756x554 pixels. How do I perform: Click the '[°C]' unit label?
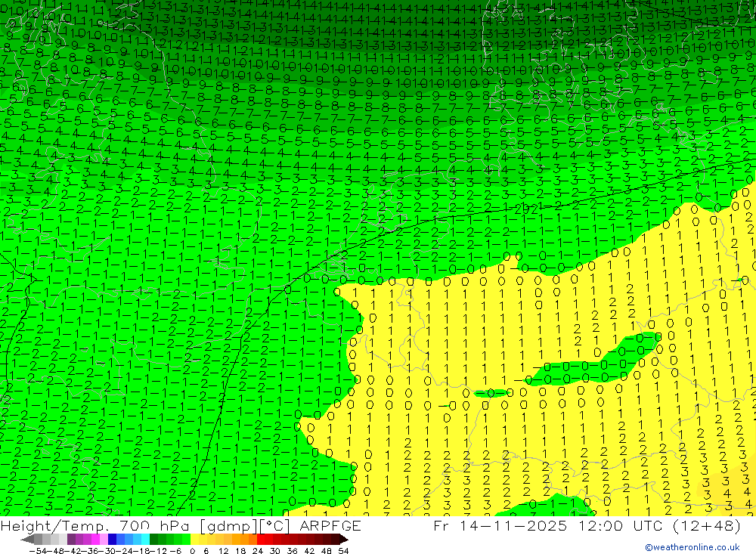[x=274, y=526]
